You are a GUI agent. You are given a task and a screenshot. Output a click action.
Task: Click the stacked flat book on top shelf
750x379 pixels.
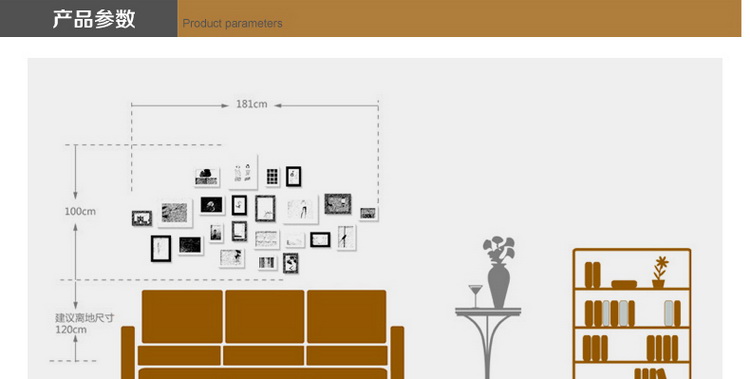click(x=624, y=284)
